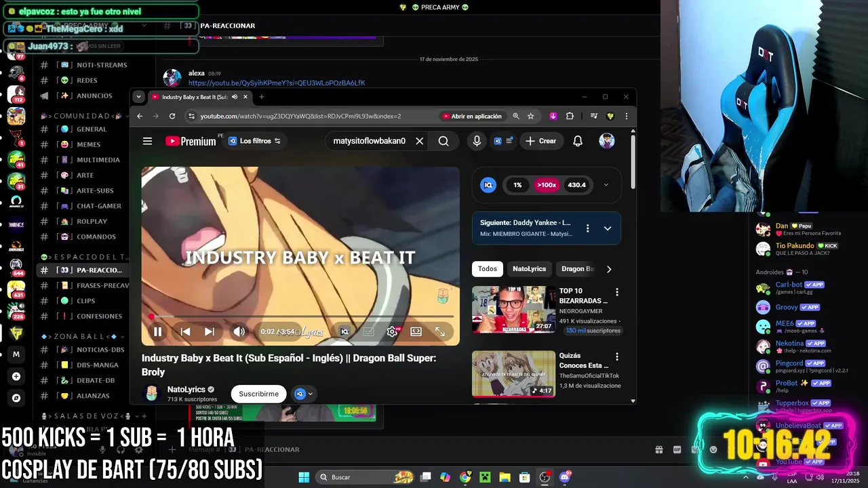Collapse the ZONA BALL category in Discord

click(83, 336)
